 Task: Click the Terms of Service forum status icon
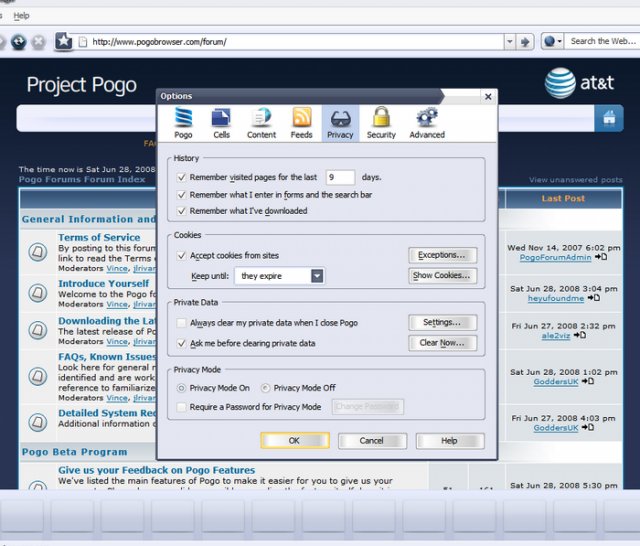point(38,251)
